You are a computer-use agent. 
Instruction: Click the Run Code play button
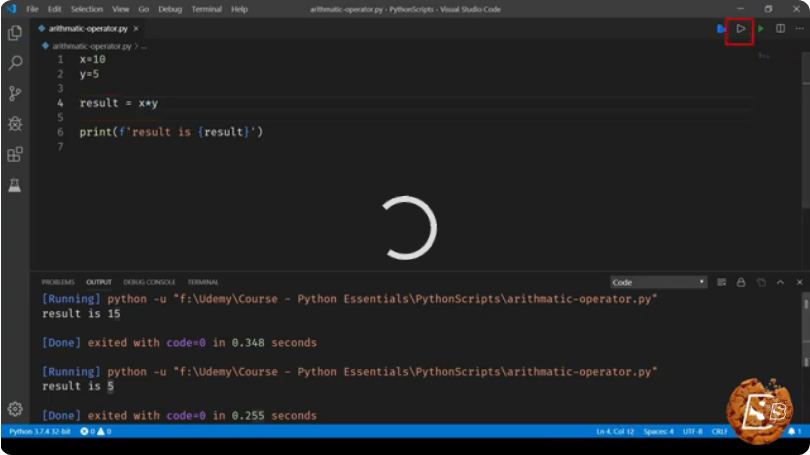coord(740,29)
